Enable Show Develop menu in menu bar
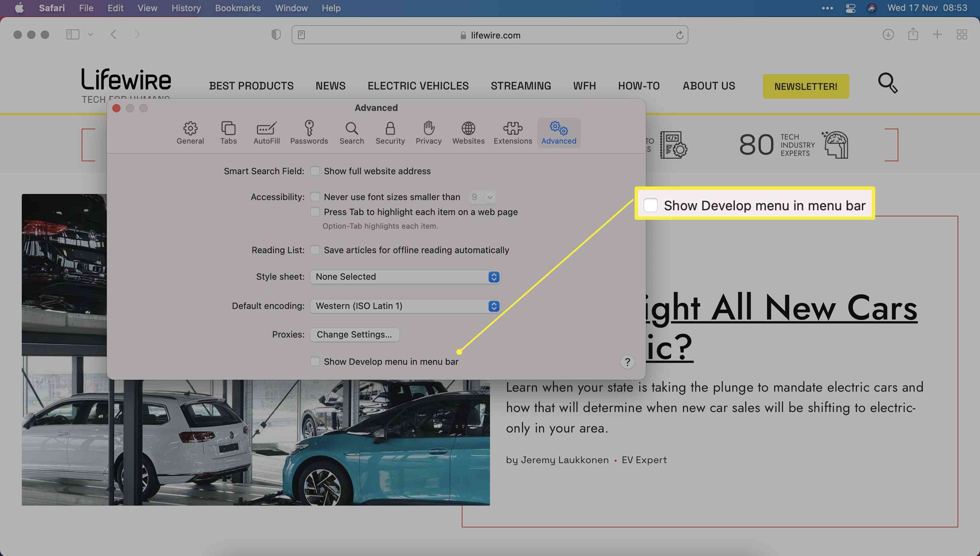980x556 pixels. click(314, 362)
